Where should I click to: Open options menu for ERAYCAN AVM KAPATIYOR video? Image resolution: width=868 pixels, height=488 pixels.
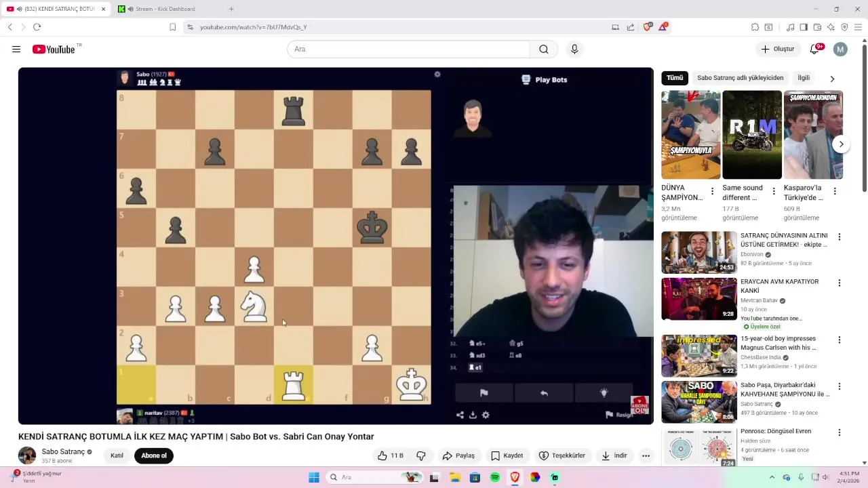pyautogui.click(x=840, y=283)
